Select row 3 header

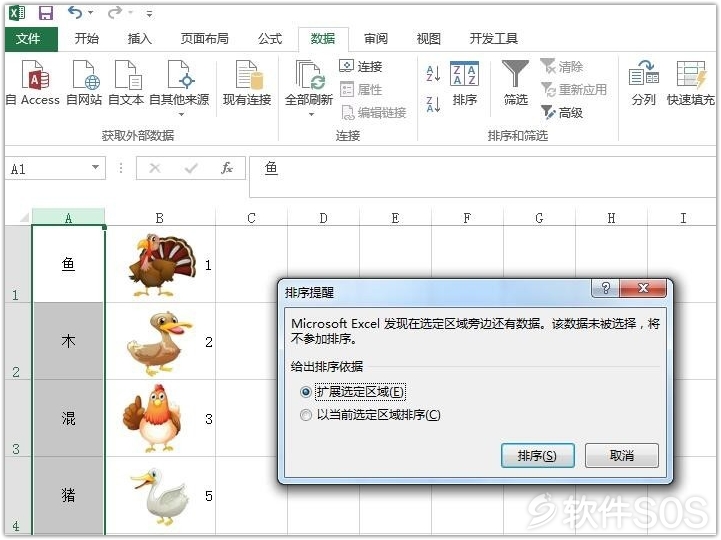[x=17, y=418]
